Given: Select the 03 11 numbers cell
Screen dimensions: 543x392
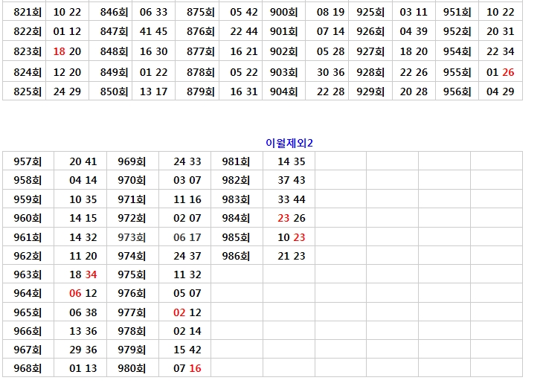Looking at the screenshot, I should click(x=414, y=12).
